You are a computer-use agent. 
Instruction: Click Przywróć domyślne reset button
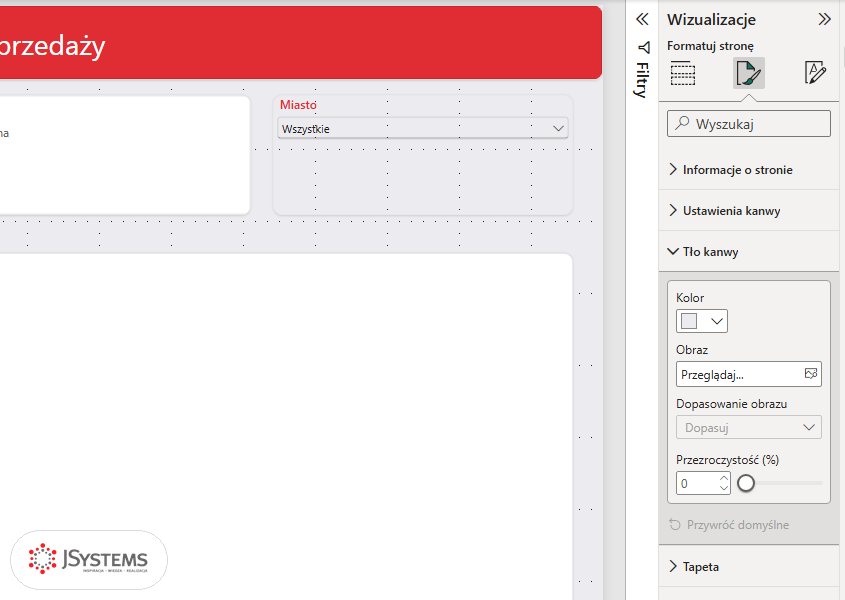click(729, 525)
